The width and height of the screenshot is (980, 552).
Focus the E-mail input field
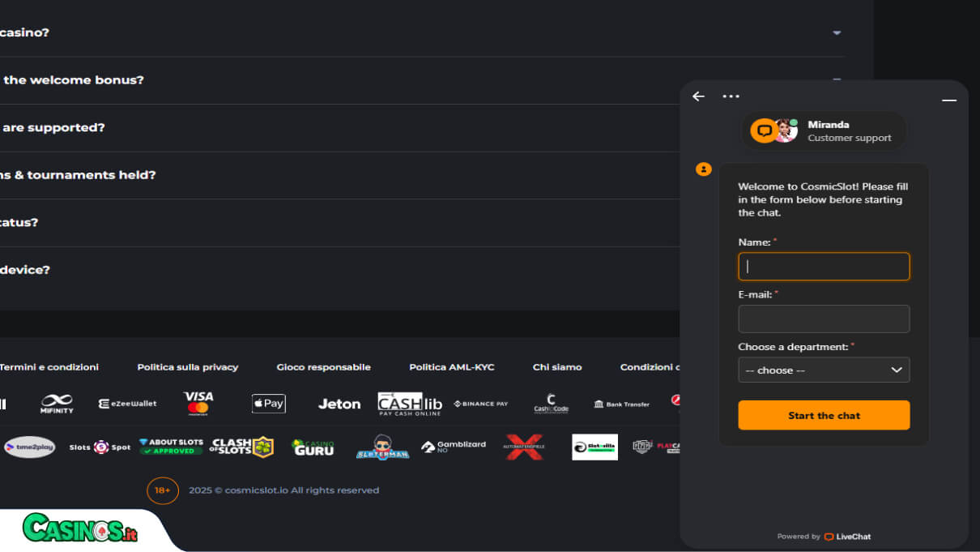(x=824, y=319)
